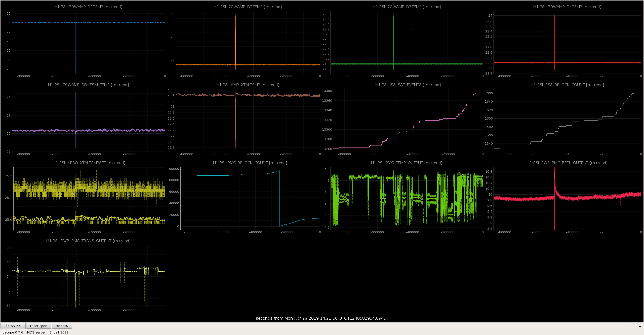The width and height of the screenshot is (644, 335).
Task: Select the H1:PSL-70WAMP_D2TEMP plot title
Action: 248,7
